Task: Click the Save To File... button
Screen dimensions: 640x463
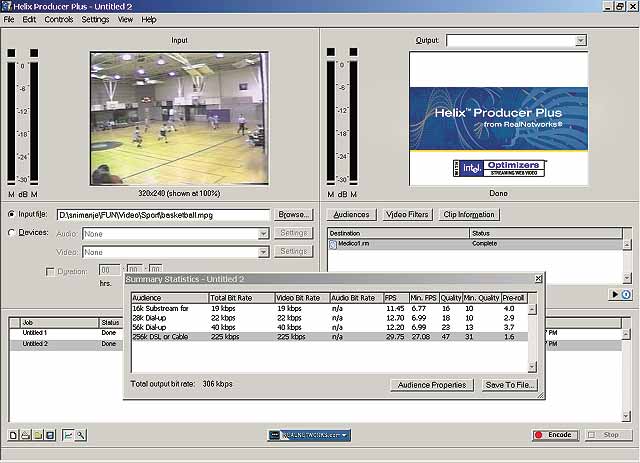Action: pyautogui.click(x=510, y=385)
